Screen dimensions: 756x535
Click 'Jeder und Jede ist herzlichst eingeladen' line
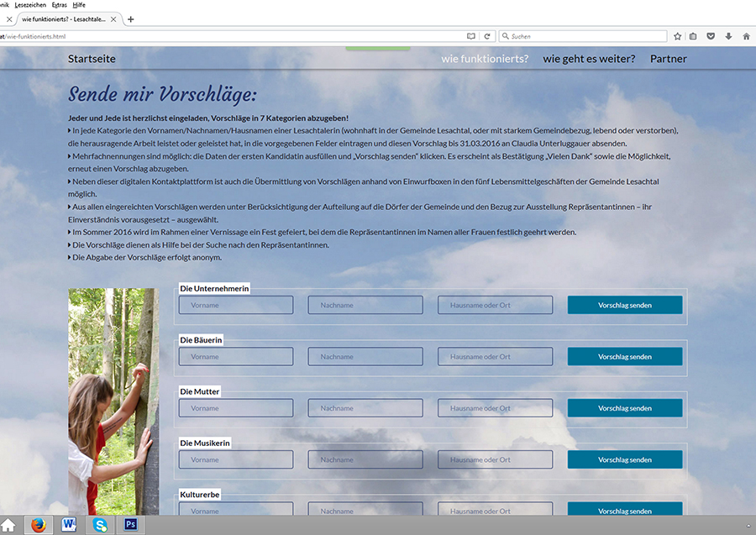[208, 118]
